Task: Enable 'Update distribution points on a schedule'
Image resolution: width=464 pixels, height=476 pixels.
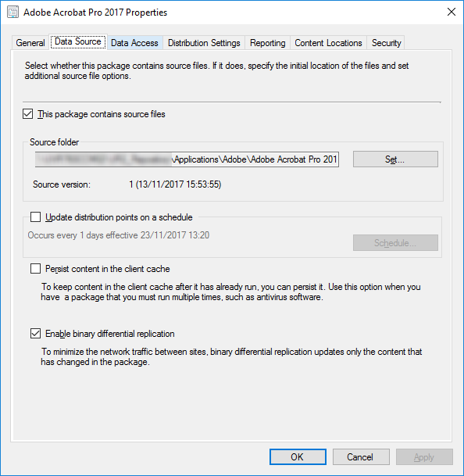Action: pyautogui.click(x=35, y=217)
